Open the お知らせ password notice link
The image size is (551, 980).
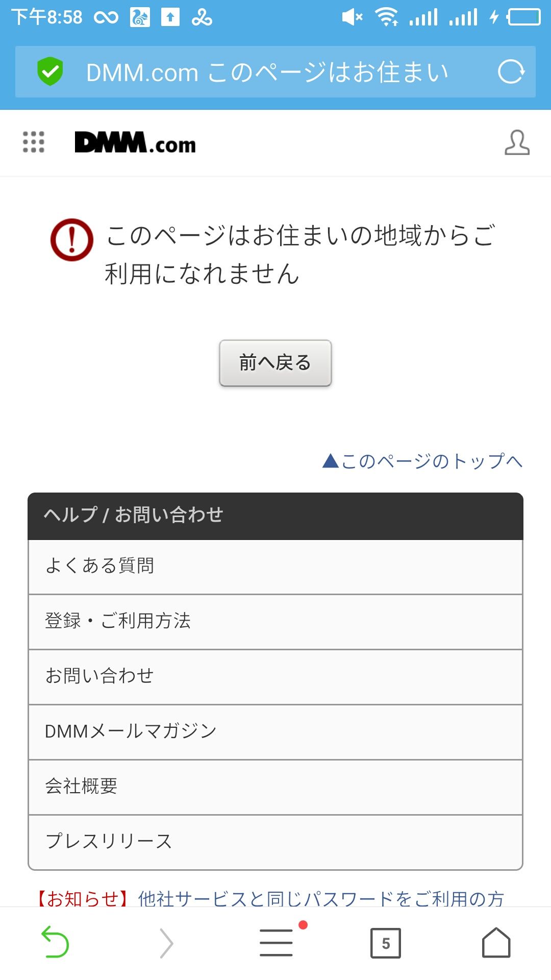coord(321,898)
